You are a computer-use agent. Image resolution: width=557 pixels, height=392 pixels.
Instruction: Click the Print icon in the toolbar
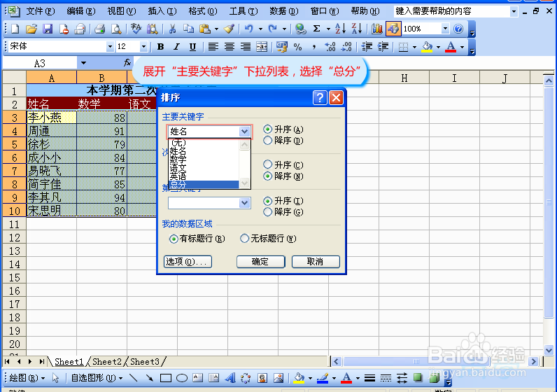(100, 29)
